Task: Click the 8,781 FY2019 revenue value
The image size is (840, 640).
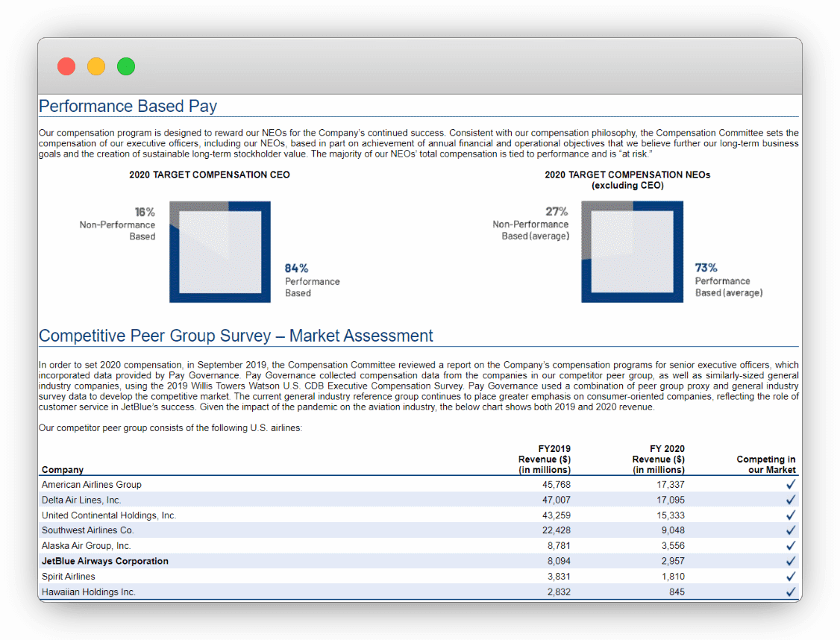Action: click(559, 546)
